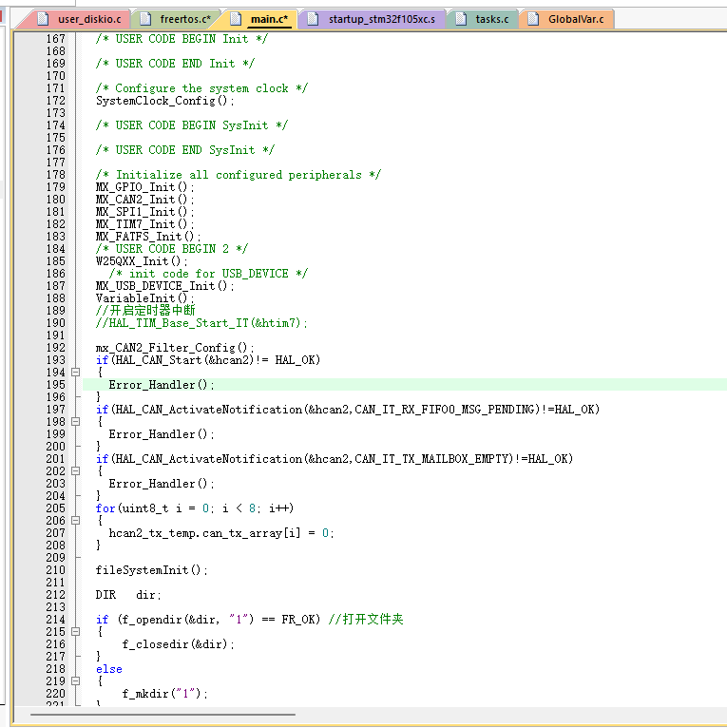Click the Initialize all configured peripherals comment

click(239, 175)
